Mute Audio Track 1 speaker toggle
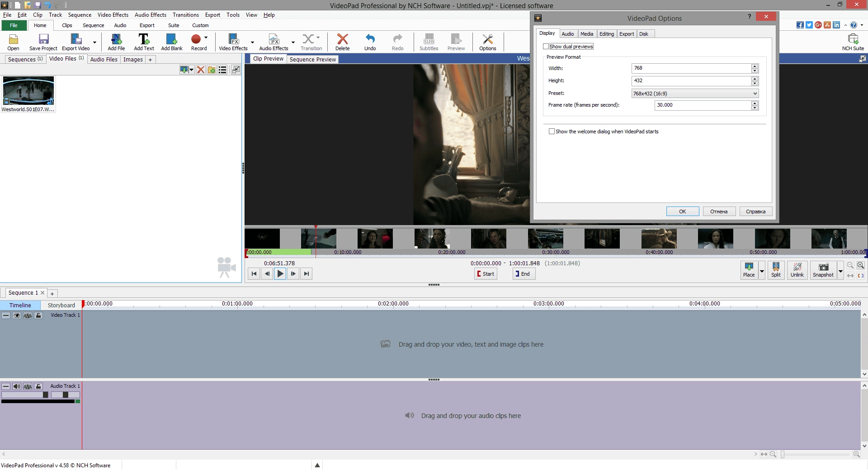The image size is (868, 470). click(17, 386)
